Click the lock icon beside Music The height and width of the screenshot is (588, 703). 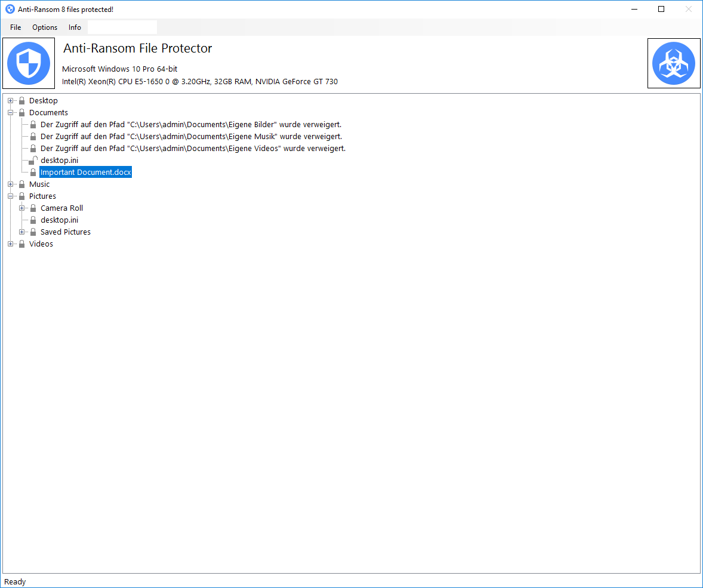(21, 184)
